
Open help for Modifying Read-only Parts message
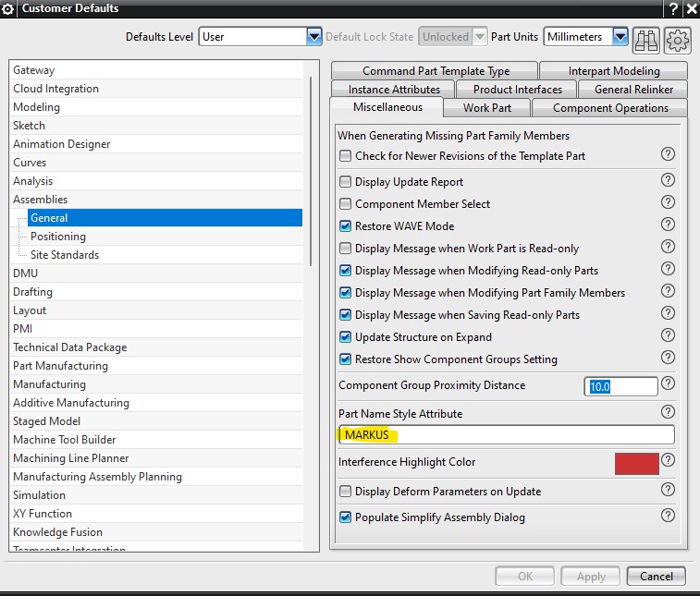[668, 269]
